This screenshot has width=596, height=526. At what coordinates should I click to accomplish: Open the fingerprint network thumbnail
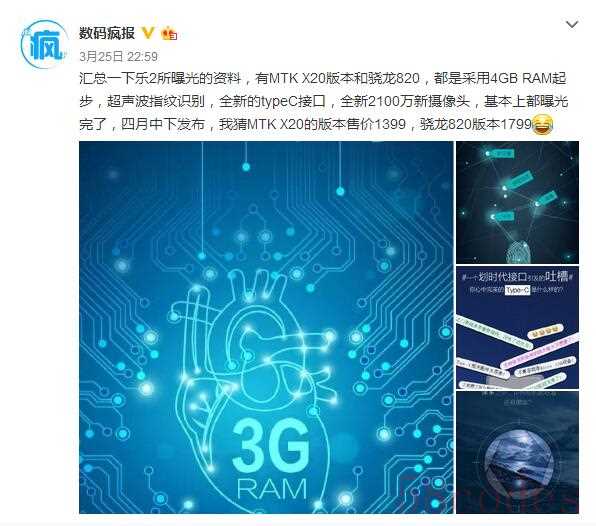pos(517,202)
